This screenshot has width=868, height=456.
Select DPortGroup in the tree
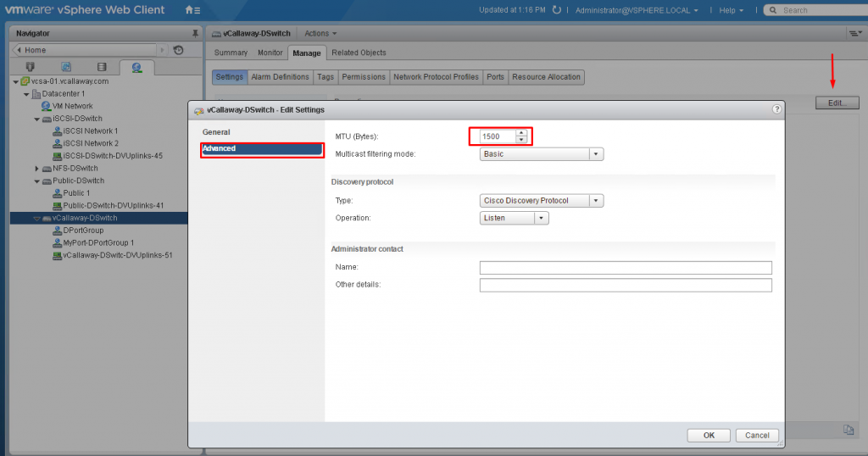click(x=83, y=231)
